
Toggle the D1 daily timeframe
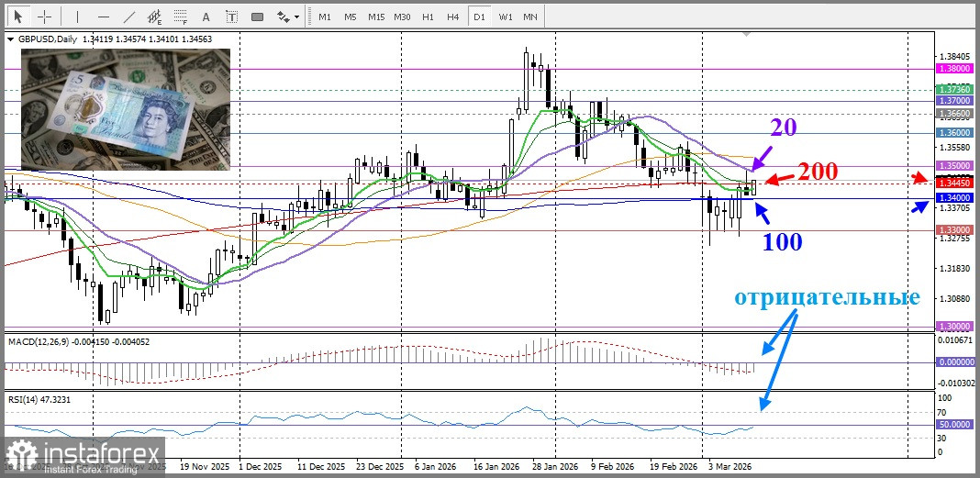479,17
